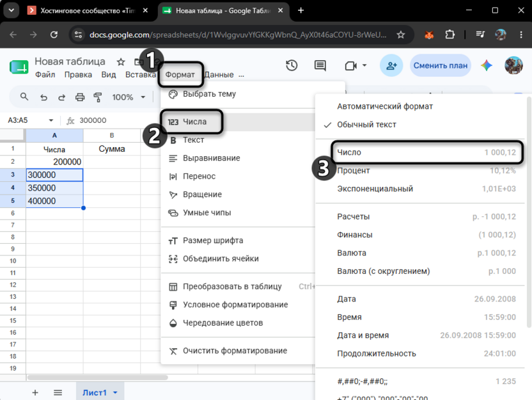532x400 pixels.
Task: Click the print icon
Action: click(x=80, y=97)
